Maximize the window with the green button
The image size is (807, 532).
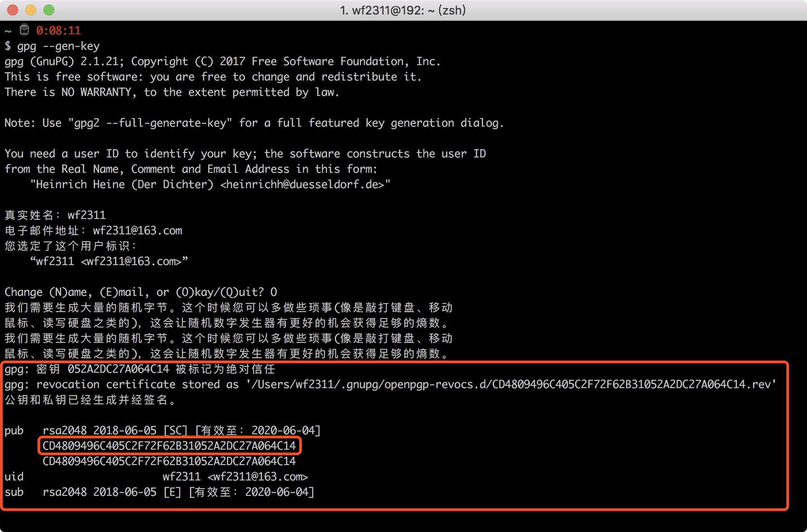(49, 10)
